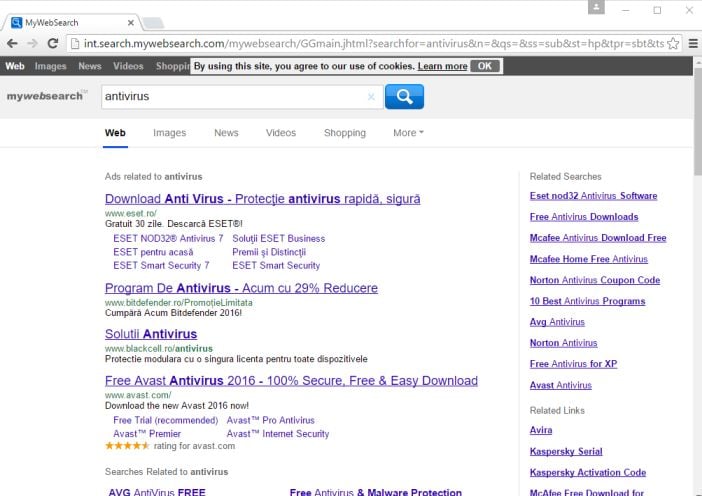The image size is (702, 496).
Task: Select the active Web results tab
Action: (115, 133)
